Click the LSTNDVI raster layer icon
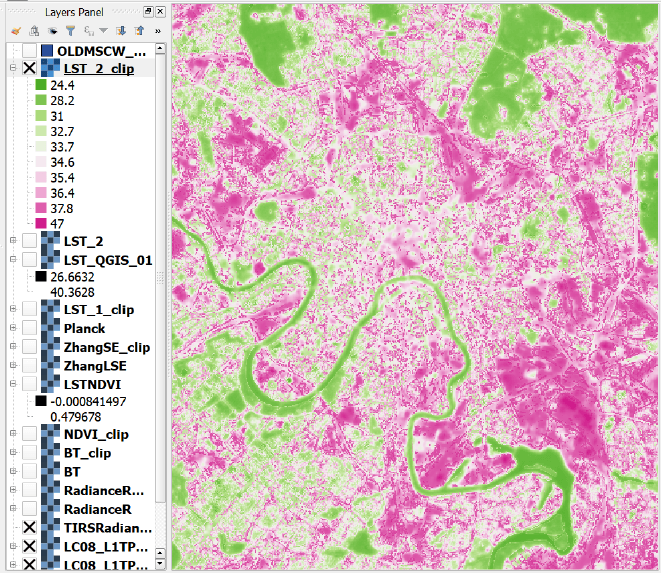Screen dimensions: 661x573 coord(50,384)
